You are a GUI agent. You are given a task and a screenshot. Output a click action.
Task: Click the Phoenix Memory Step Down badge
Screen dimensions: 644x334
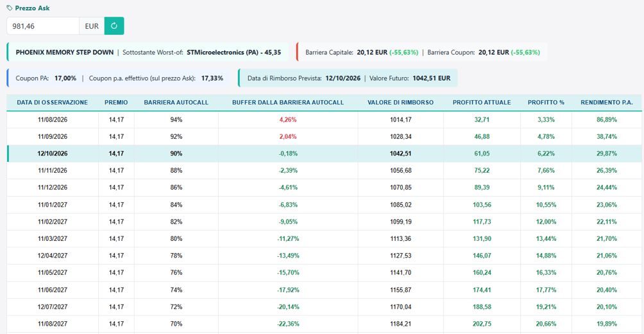(148, 52)
